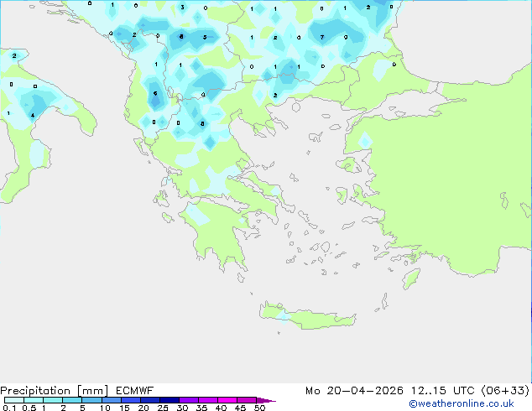Click the '(06+33)' forecast offset text
This screenshot has width=532, height=411.
point(505,391)
